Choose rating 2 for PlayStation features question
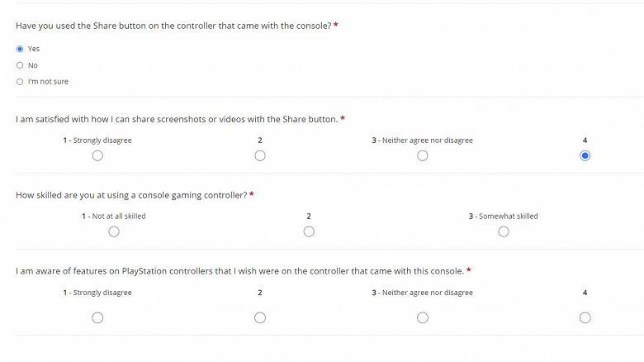The height and width of the screenshot is (362, 644). pos(260,317)
